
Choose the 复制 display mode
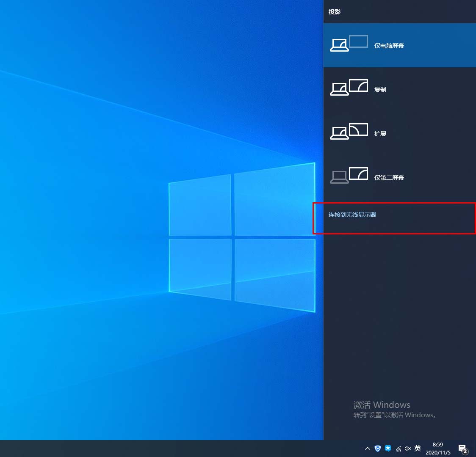380,90
